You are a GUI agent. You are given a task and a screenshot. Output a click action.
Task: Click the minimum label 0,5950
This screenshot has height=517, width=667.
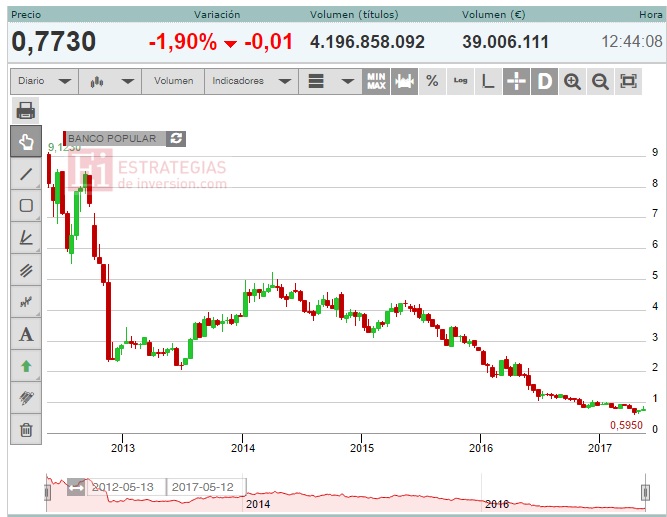pos(626,425)
